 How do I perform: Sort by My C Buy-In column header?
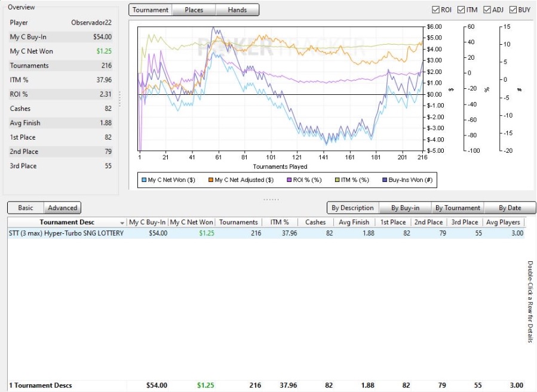pos(148,223)
